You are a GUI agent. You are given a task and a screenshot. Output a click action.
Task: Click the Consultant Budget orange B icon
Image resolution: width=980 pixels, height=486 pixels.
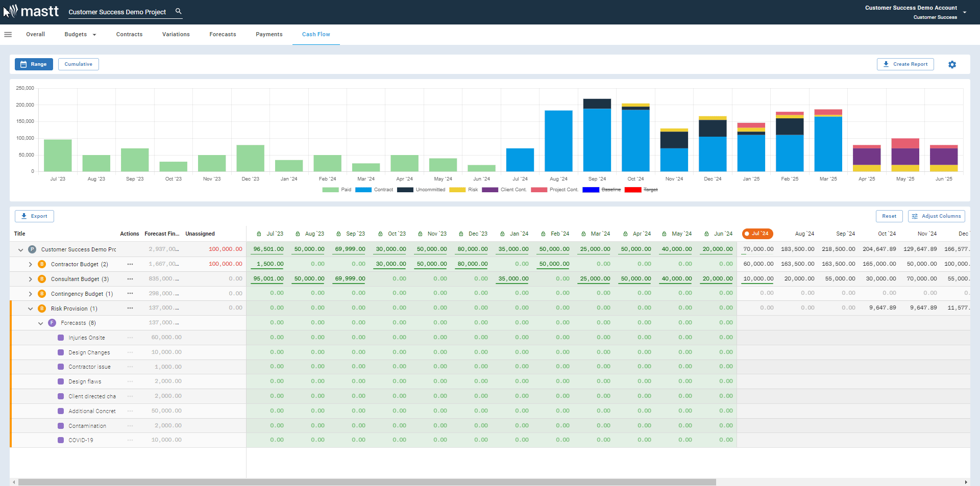(x=42, y=279)
